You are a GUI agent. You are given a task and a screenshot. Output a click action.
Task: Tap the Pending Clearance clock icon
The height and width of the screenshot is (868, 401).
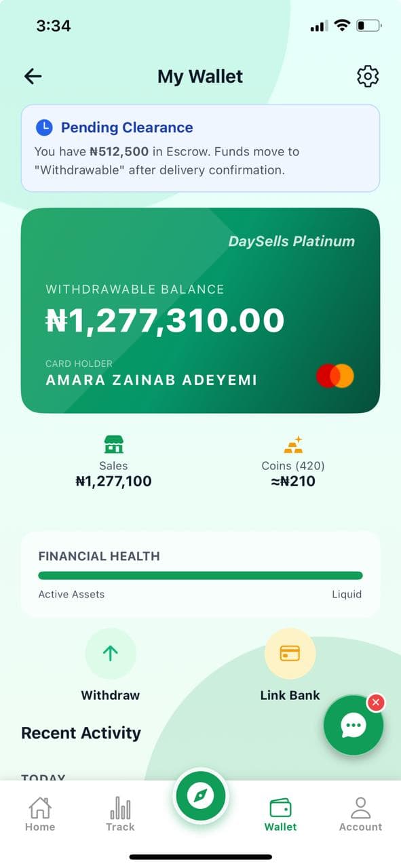pyautogui.click(x=44, y=127)
